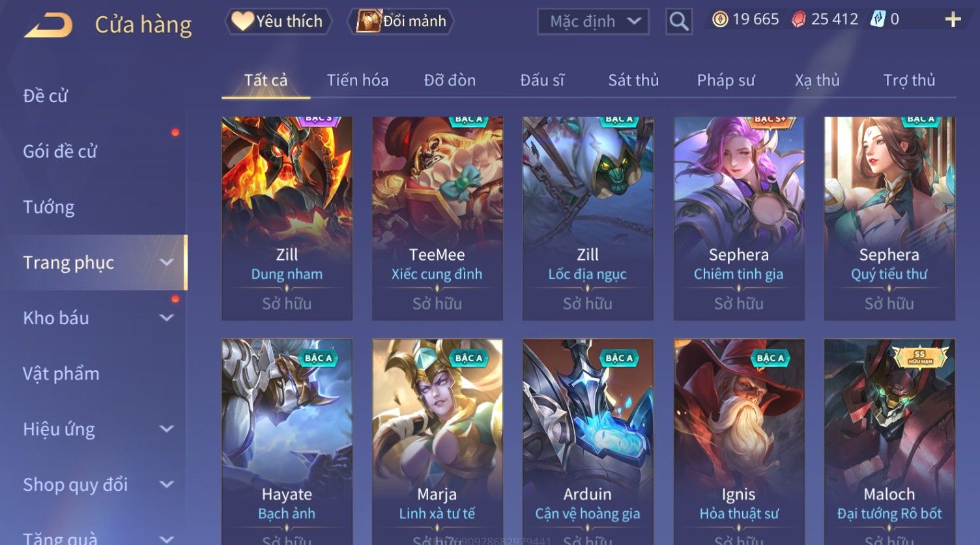
Task: Open Gói đề cử in sidebar
Action: 60,152
